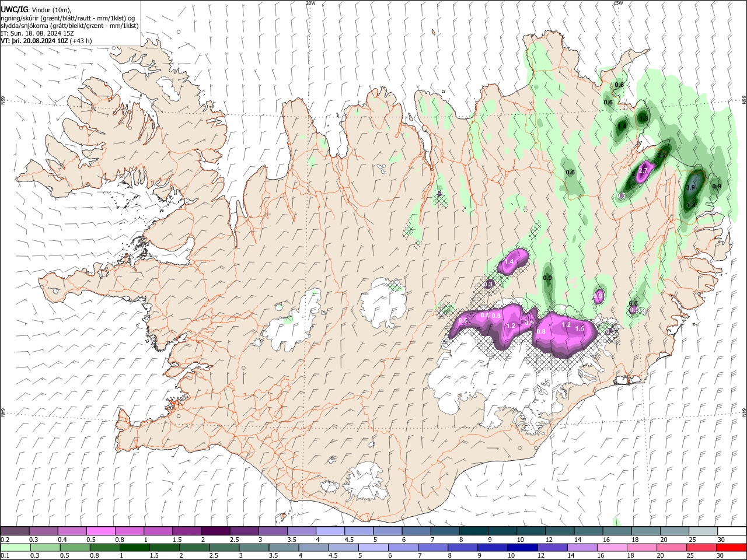Select the navy blue 10 swatch, lower legend

tap(522, 548)
